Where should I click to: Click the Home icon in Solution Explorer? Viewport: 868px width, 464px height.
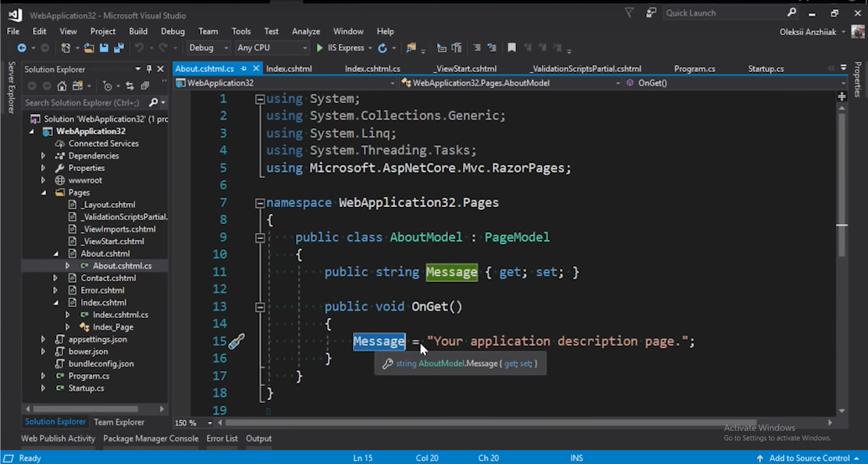coord(62,86)
